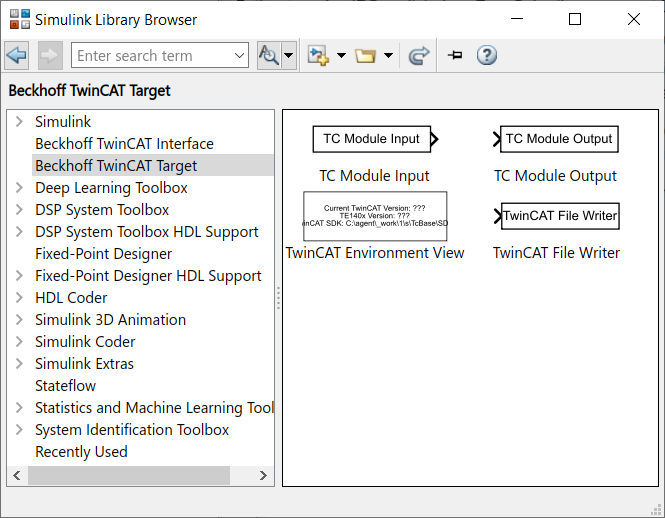The height and width of the screenshot is (518, 665).
Task: Select Statistics and Machine Learning Toolbox item
Action: (x=154, y=408)
